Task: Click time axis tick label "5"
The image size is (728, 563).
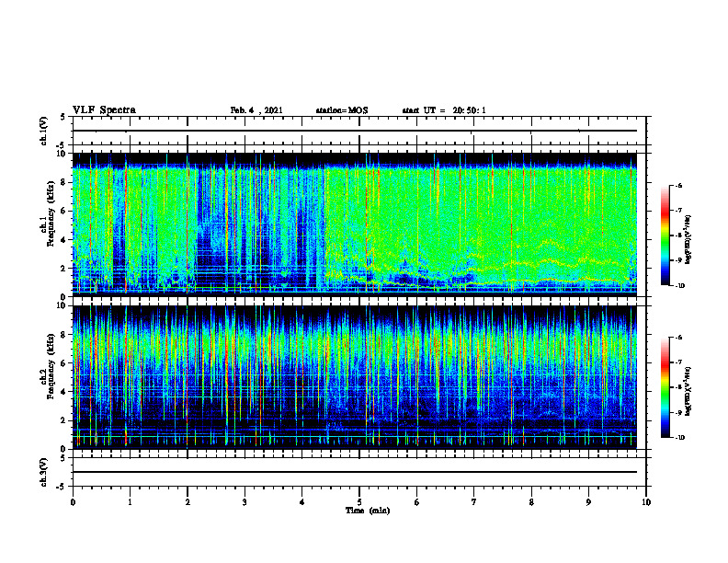Action: point(359,502)
